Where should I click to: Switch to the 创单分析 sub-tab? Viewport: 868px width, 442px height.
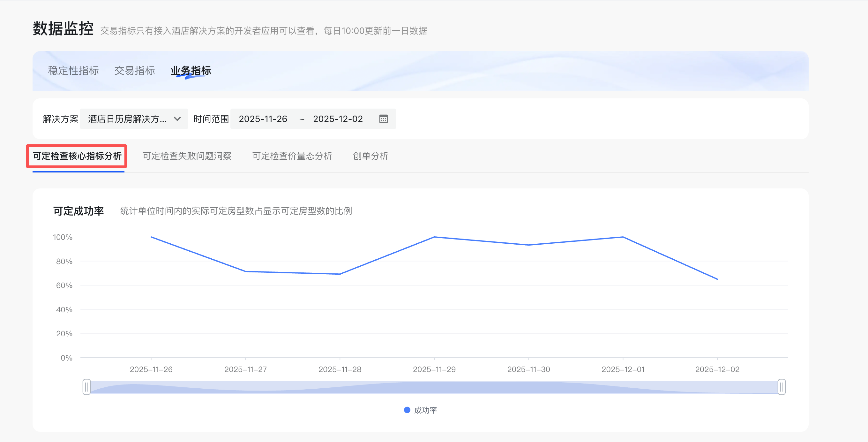pos(370,156)
